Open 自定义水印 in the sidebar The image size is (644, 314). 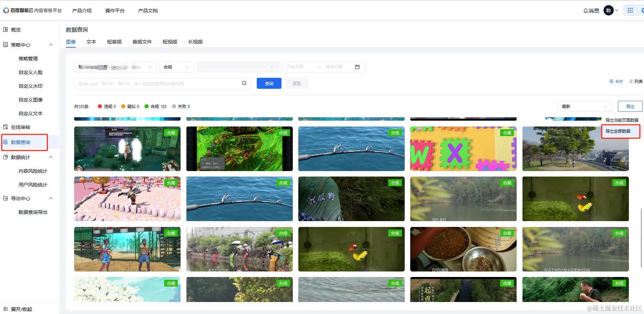[31, 86]
